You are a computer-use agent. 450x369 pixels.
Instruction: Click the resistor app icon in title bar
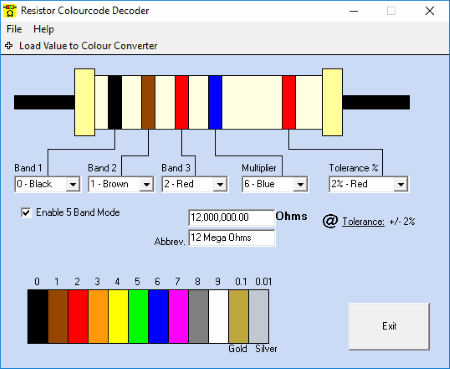10,11
